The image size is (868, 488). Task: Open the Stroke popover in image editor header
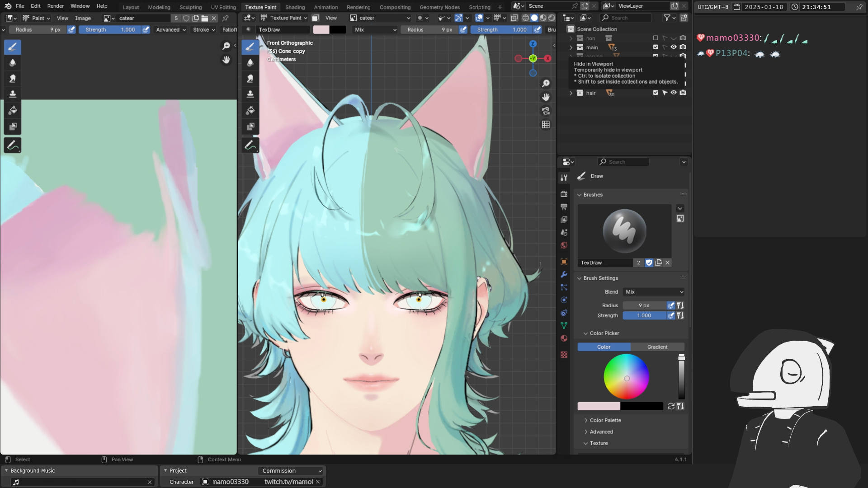(204, 30)
